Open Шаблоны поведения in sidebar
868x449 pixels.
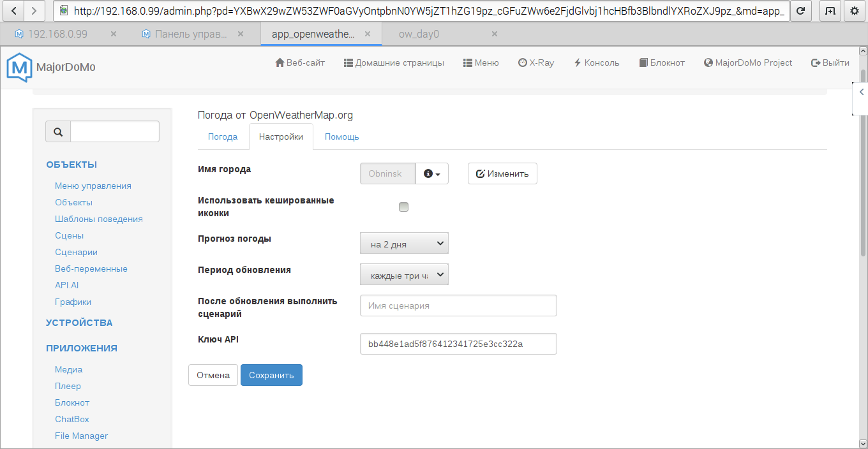99,219
